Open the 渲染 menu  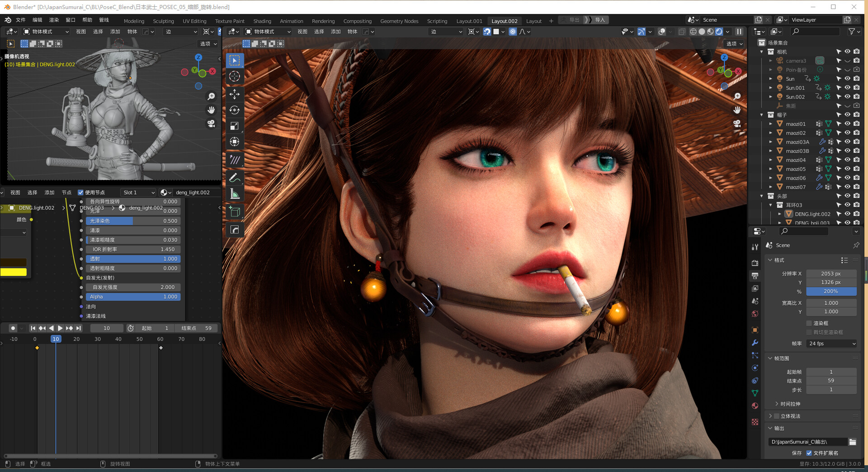click(54, 20)
